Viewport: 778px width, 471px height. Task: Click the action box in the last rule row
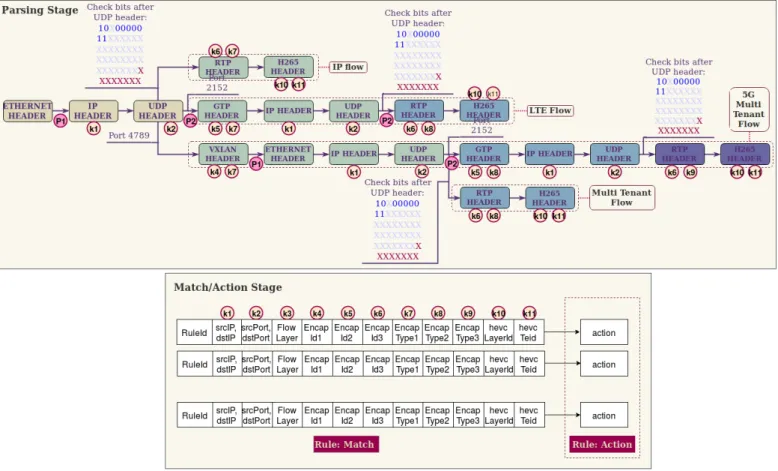pyautogui.click(x=604, y=415)
